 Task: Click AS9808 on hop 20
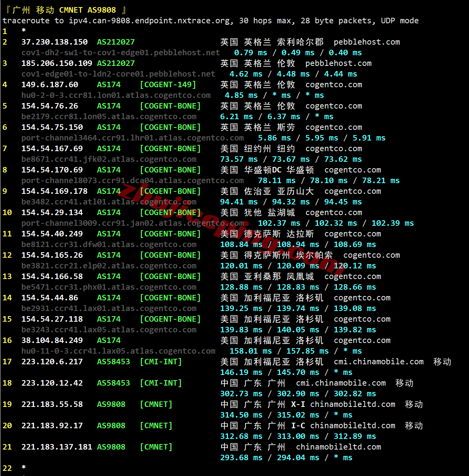(111, 425)
